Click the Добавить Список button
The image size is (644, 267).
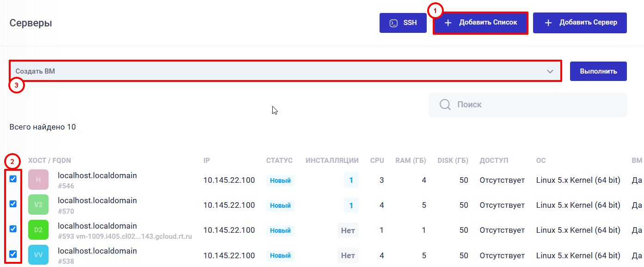(x=480, y=22)
